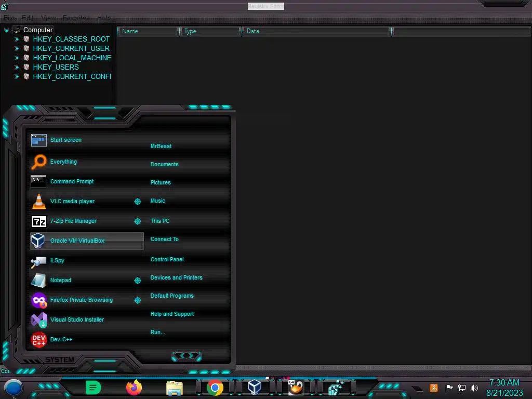This screenshot has width=532, height=399.
Task: Open the Run... dialog from Start menu
Action: tap(158, 332)
